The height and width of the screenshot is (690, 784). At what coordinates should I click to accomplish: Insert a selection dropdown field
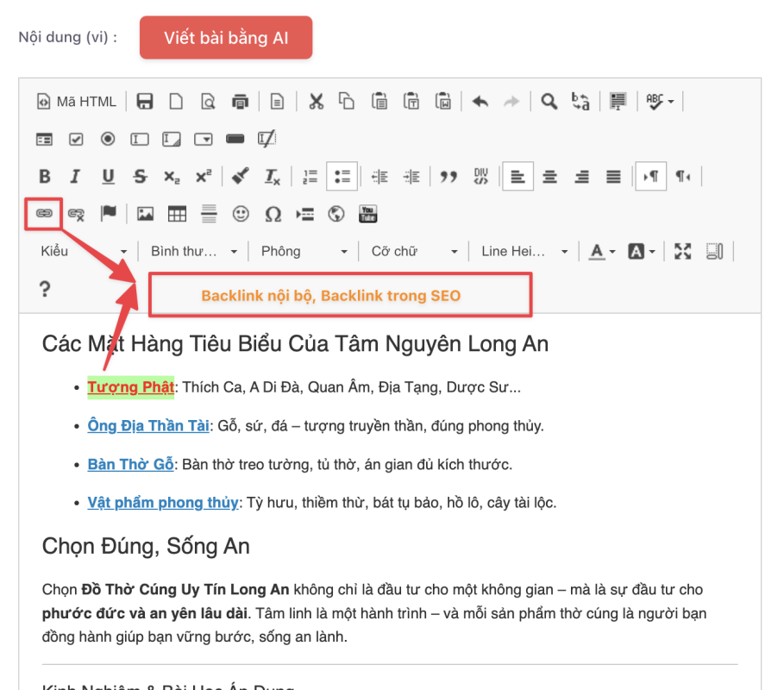click(x=204, y=139)
